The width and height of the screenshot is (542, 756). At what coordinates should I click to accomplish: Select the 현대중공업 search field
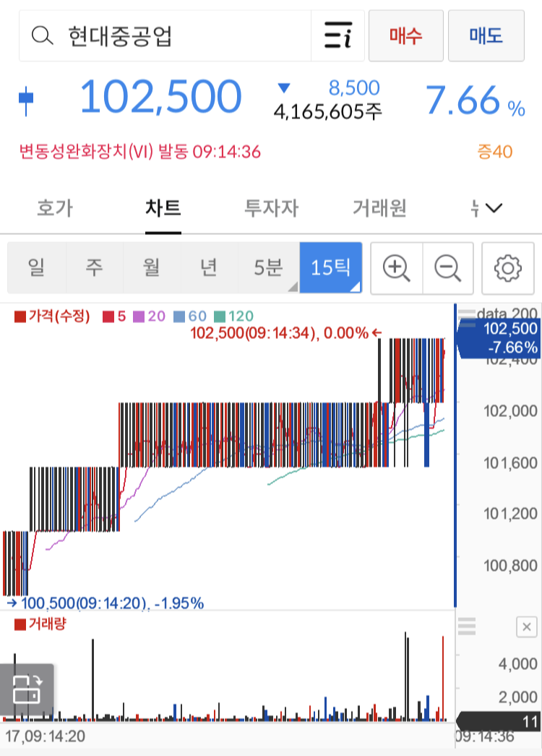[165, 35]
